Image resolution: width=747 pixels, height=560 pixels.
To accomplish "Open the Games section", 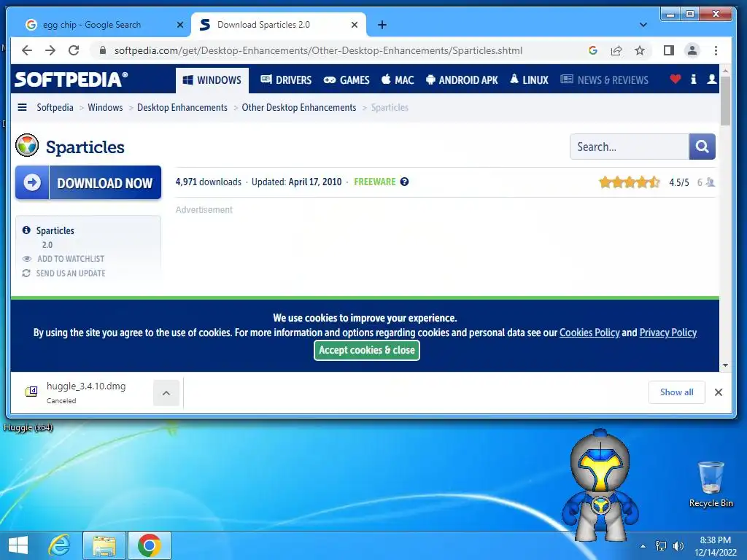I will click(347, 80).
